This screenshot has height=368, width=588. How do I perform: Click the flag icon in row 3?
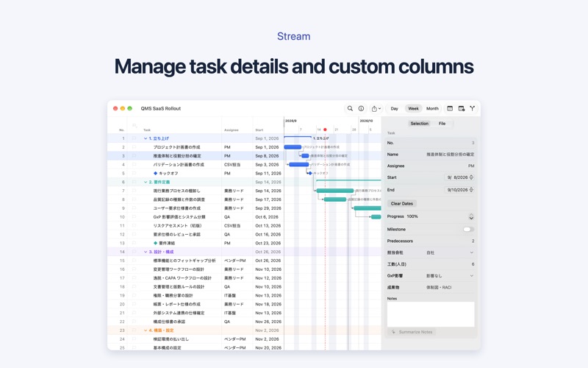[x=135, y=156]
